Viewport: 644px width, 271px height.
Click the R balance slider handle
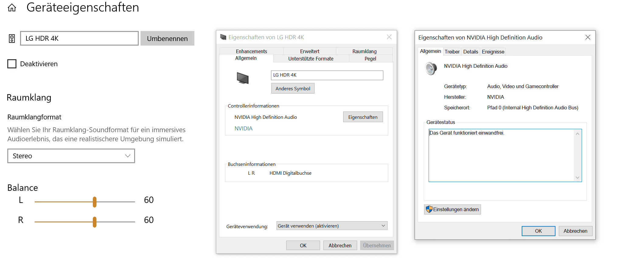(95, 222)
